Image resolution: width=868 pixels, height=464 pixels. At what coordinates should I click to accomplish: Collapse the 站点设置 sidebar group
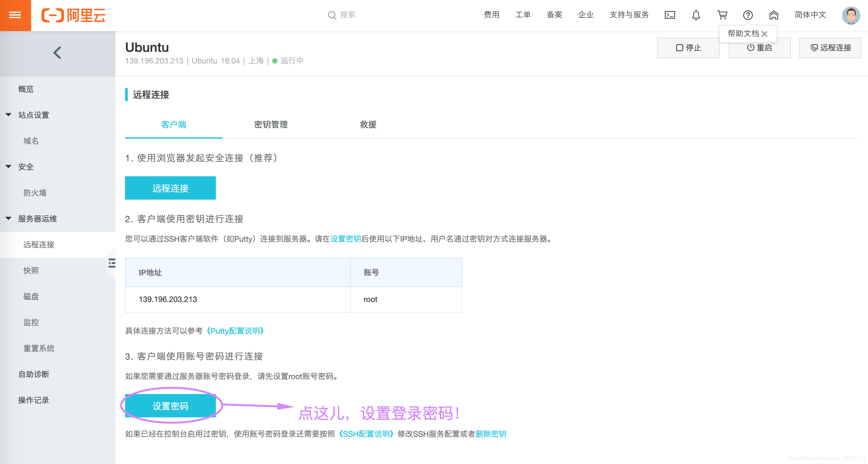(x=9, y=115)
